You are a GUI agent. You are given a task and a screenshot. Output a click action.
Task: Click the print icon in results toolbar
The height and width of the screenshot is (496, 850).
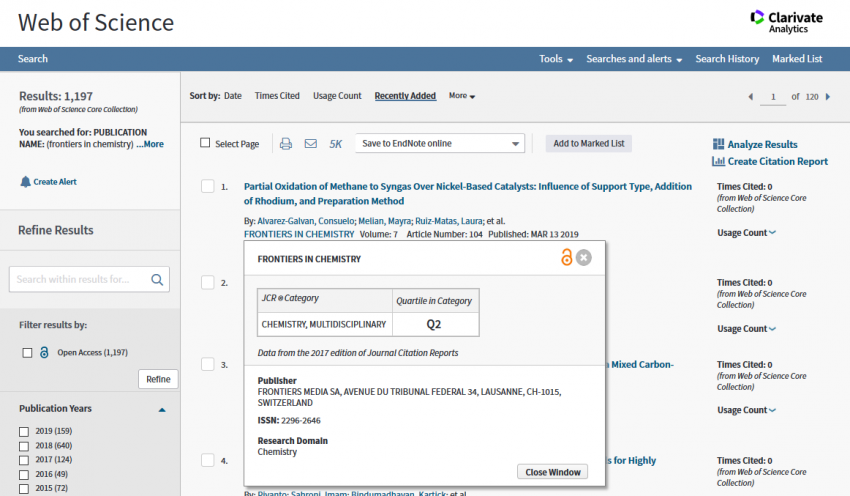pos(286,144)
